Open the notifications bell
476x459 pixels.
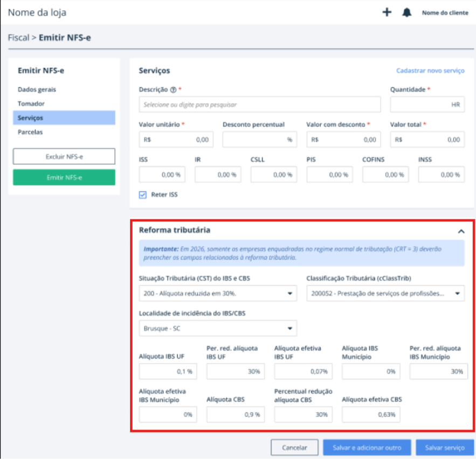click(x=407, y=12)
